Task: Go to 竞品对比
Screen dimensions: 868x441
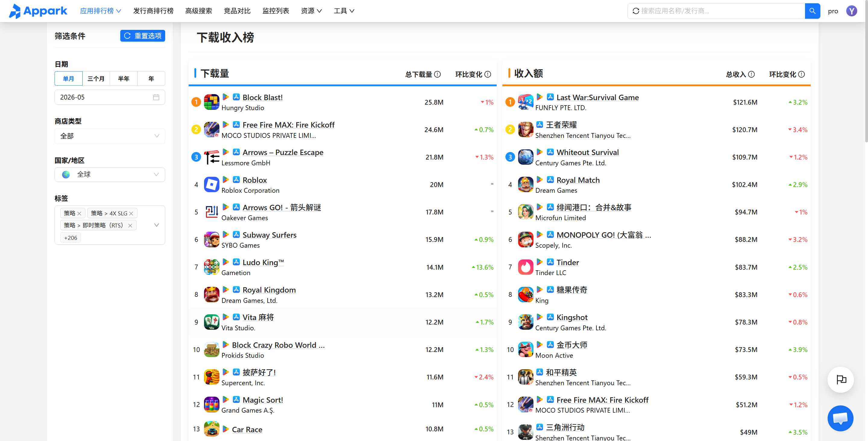Action: [237, 11]
